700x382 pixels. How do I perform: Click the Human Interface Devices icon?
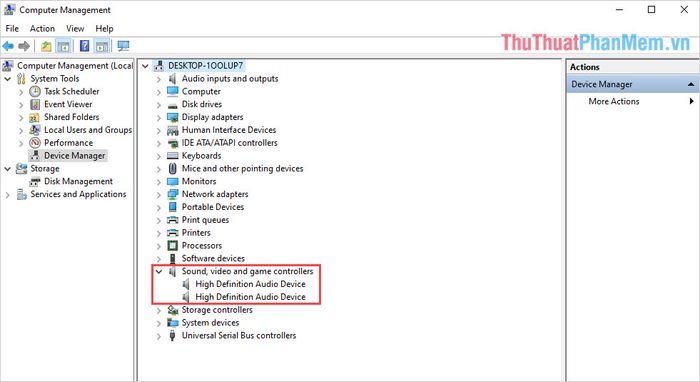[x=172, y=130]
